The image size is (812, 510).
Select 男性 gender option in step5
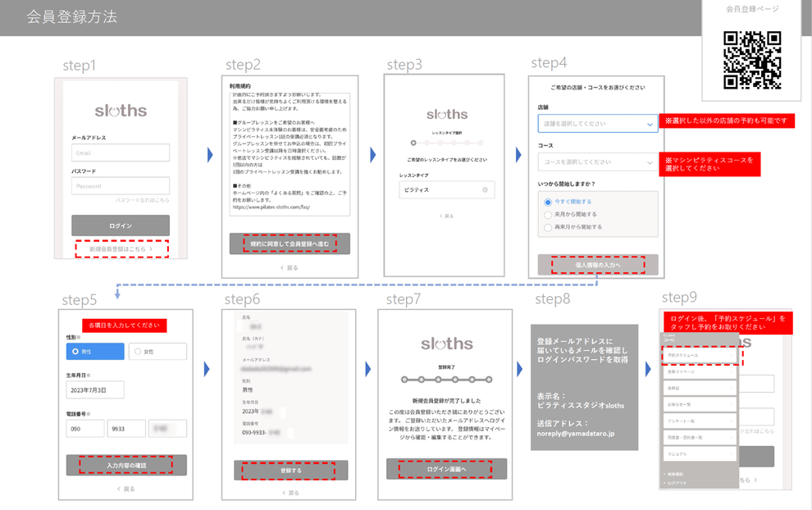tap(95, 352)
